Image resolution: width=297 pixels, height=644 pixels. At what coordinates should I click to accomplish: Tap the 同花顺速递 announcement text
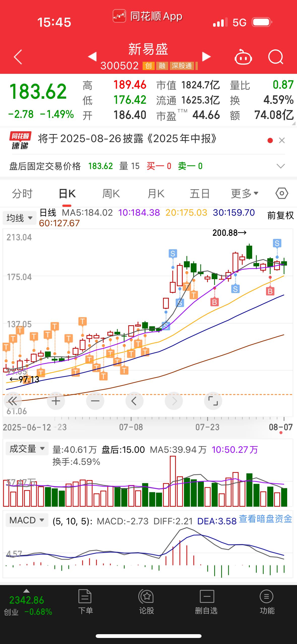[x=127, y=139]
